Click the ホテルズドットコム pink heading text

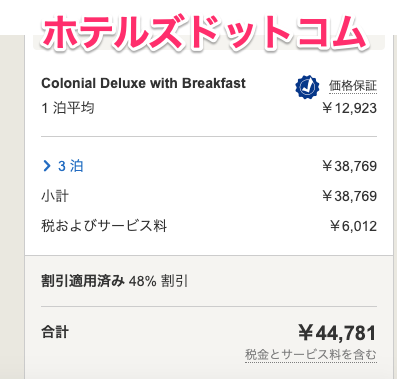click(x=204, y=33)
